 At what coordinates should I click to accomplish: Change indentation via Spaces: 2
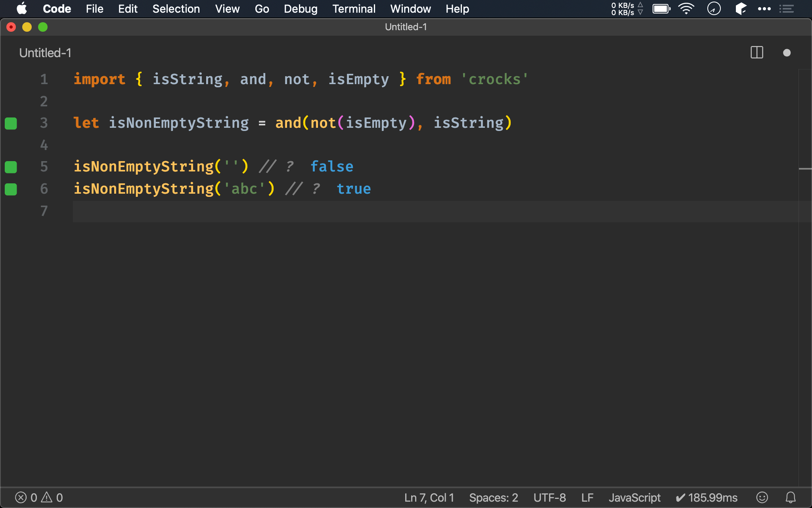point(494,498)
